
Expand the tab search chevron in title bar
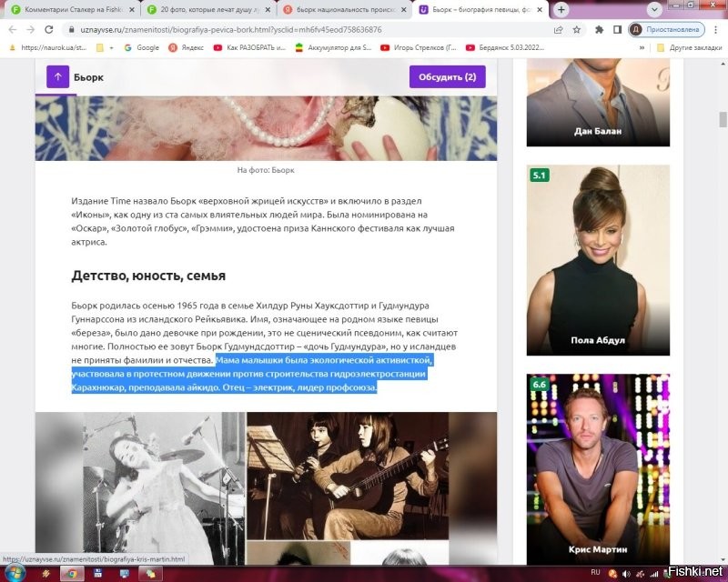[652, 9]
